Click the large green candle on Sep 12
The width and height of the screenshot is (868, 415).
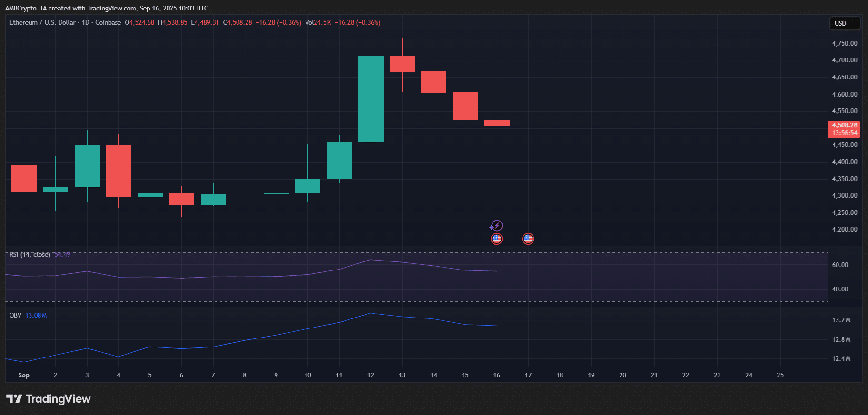(371, 99)
